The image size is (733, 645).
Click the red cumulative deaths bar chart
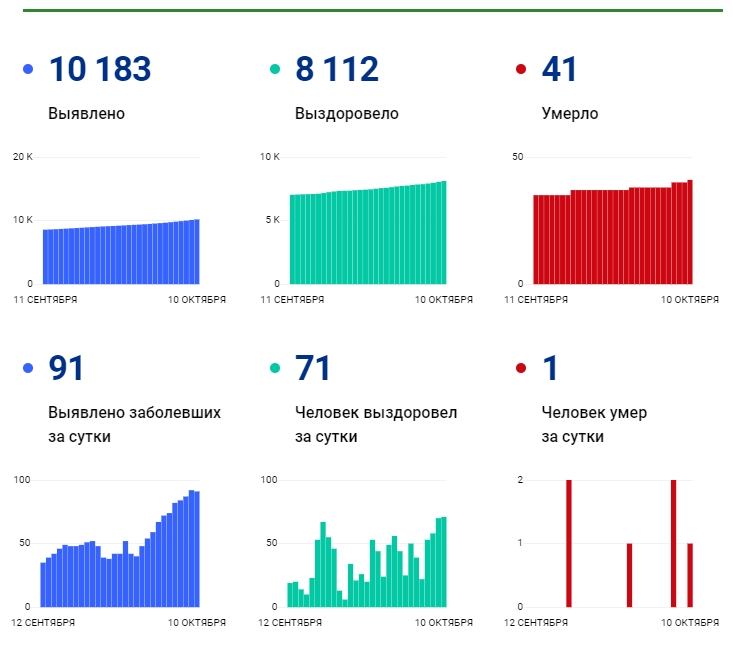[613, 232]
